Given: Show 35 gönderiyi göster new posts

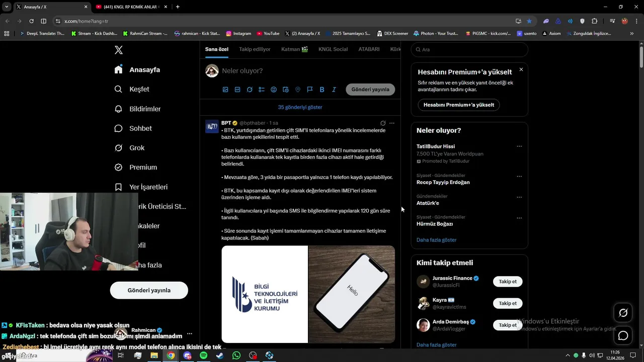Looking at the screenshot, I should coord(300,107).
